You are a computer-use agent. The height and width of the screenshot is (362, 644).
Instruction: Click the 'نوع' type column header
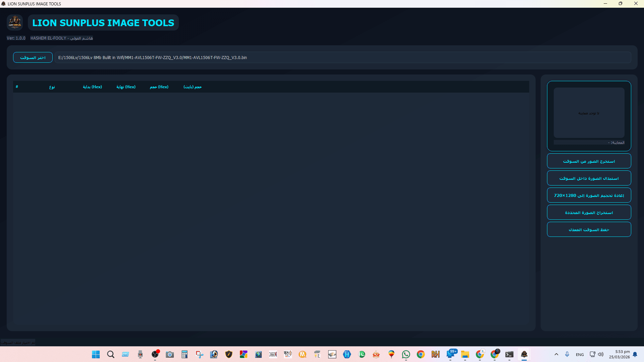(52, 87)
